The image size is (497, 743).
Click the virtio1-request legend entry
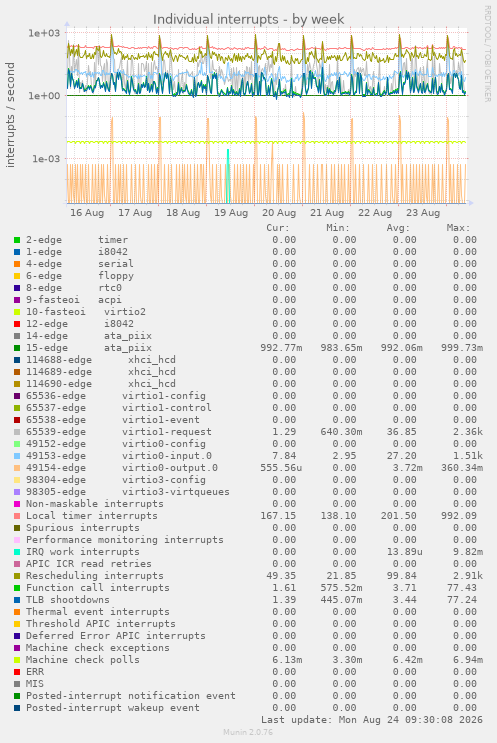coord(118,432)
